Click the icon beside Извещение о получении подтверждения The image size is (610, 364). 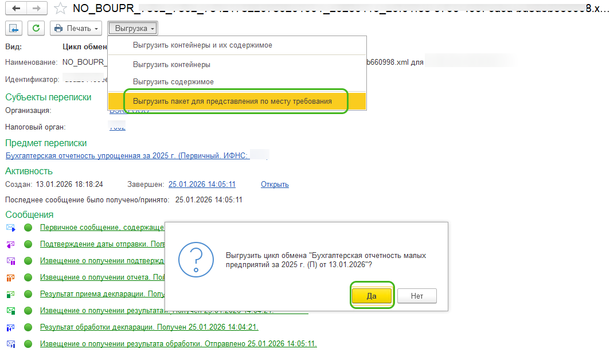pos(10,261)
